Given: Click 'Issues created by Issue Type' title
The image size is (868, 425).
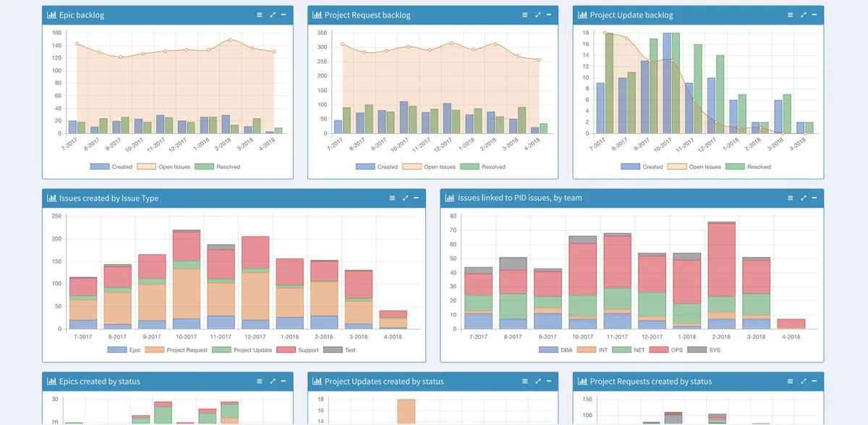Looking at the screenshot, I should 109,198.
